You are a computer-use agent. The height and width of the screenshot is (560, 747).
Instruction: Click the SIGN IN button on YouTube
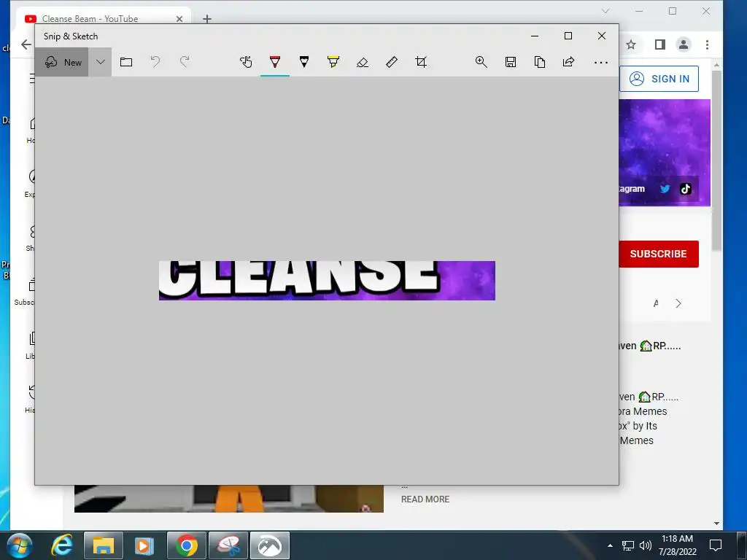(659, 79)
